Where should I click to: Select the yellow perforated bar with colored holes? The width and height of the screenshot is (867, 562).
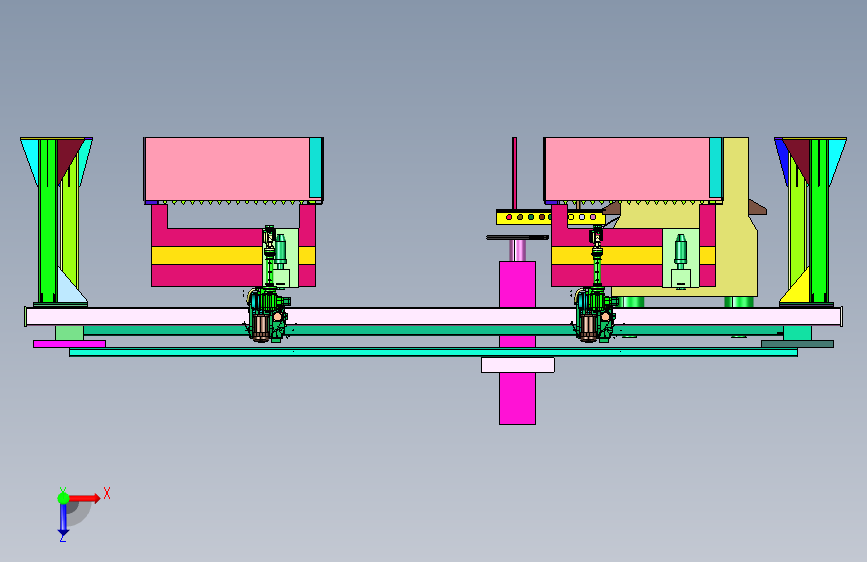(x=551, y=217)
